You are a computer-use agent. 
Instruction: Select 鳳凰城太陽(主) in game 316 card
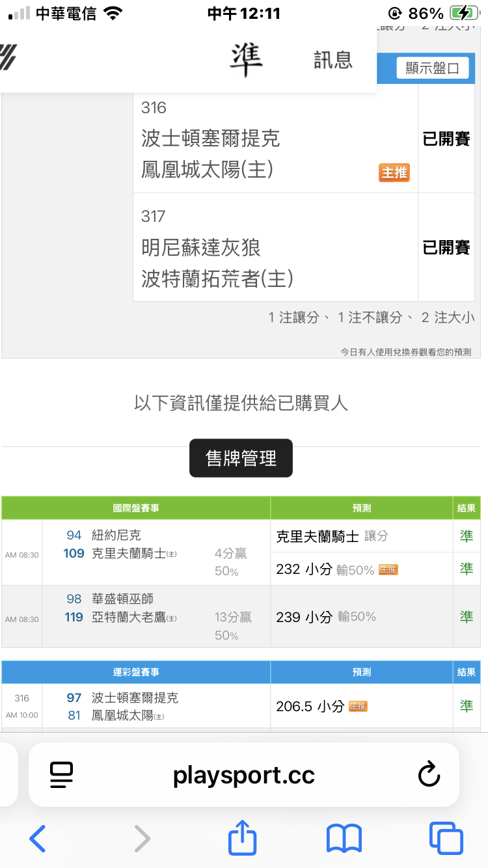[208, 170]
